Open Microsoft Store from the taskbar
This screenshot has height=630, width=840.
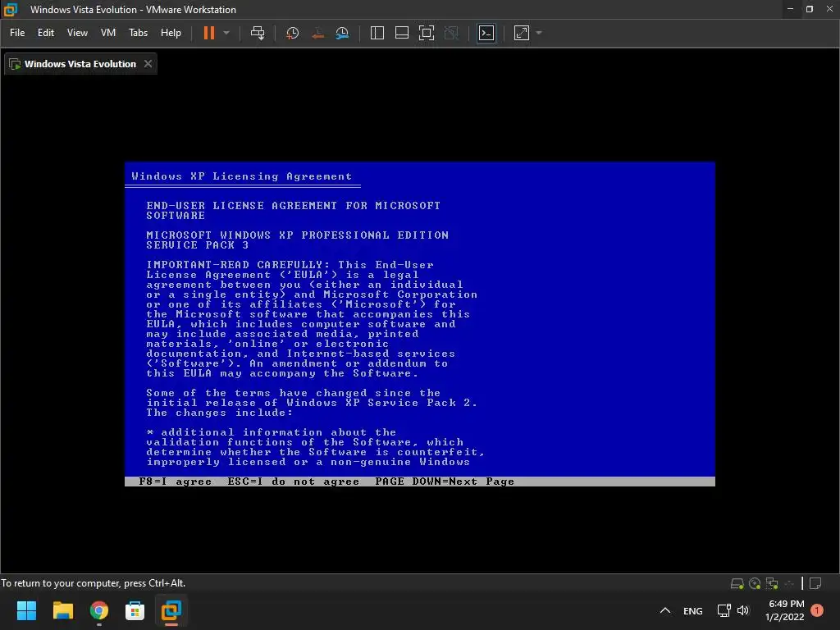pos(135,610)
